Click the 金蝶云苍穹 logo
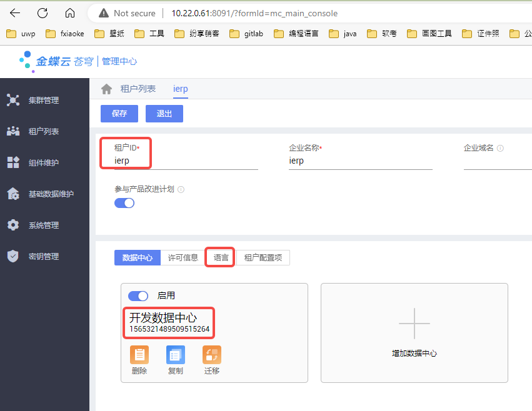This screenshot has height=411, width=532. point(56,61)
